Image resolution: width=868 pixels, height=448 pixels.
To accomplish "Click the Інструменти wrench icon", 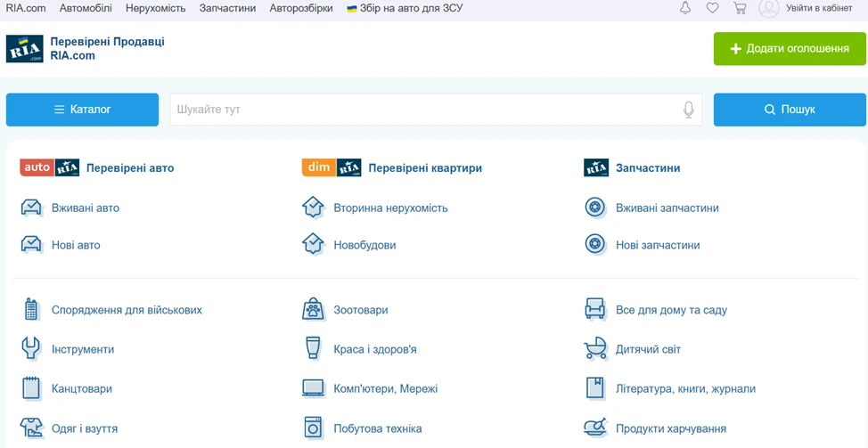I will (x=31, y=349).
